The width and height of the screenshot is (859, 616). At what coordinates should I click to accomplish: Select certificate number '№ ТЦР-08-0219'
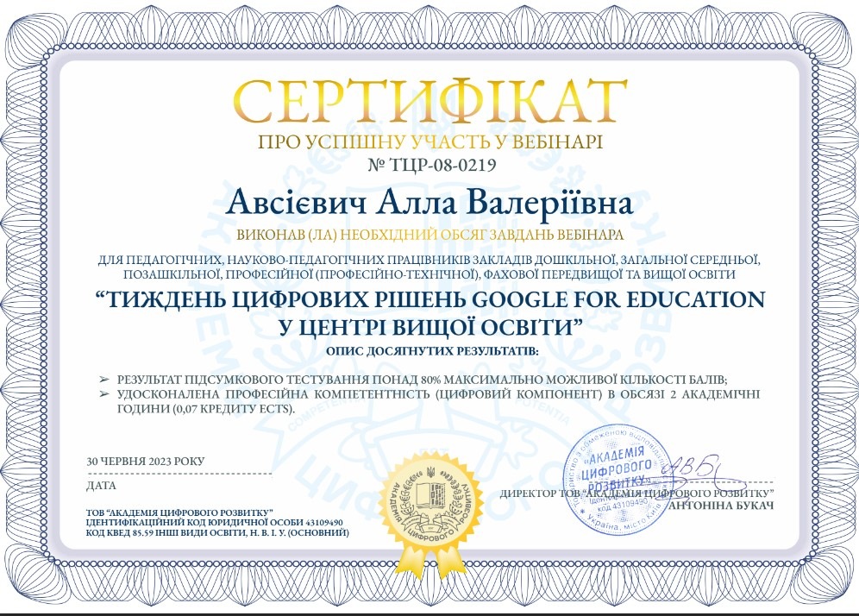[432, 165]
